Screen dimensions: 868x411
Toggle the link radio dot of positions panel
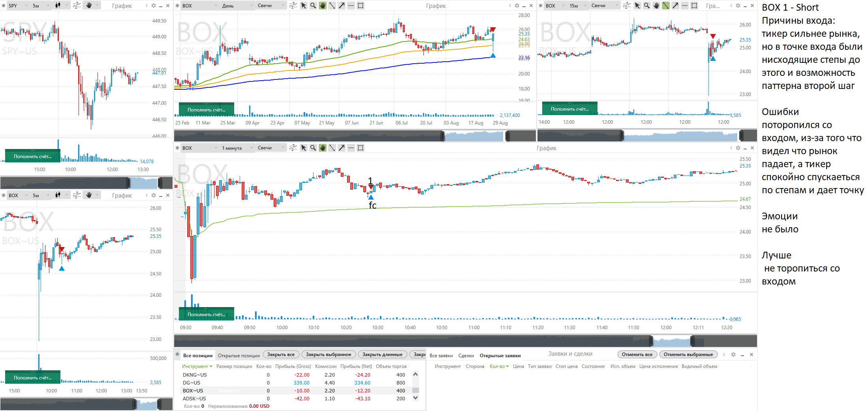(177, 354)
